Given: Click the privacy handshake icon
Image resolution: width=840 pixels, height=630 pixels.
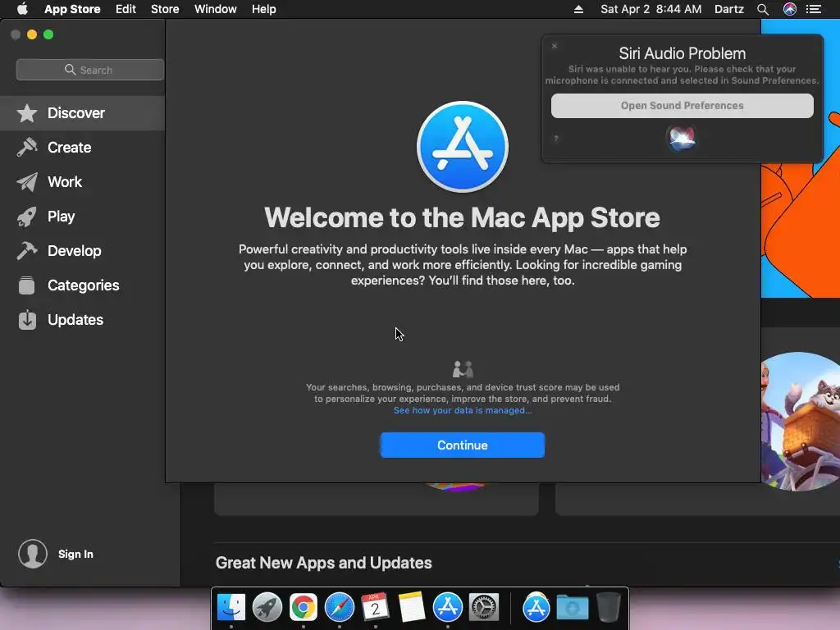Looking at the screenshot, I should point(463,369).
